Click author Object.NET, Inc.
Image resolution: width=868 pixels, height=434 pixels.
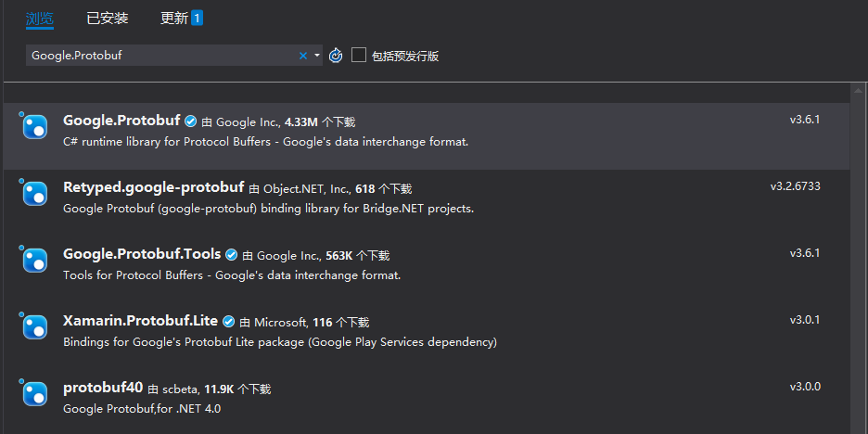click(307, 189)
